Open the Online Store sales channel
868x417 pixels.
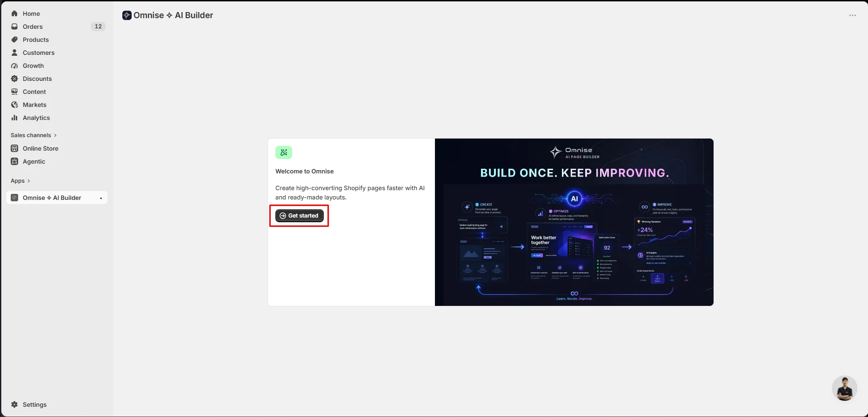pos(40,148)
